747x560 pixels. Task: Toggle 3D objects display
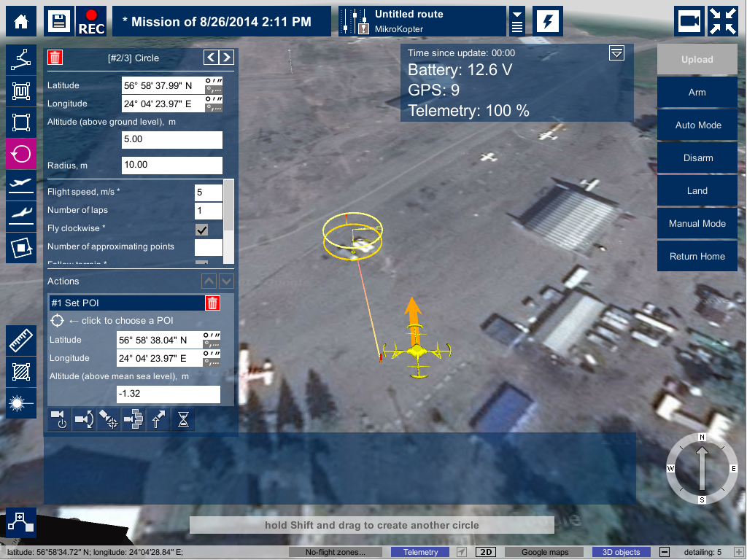(621, 553)
